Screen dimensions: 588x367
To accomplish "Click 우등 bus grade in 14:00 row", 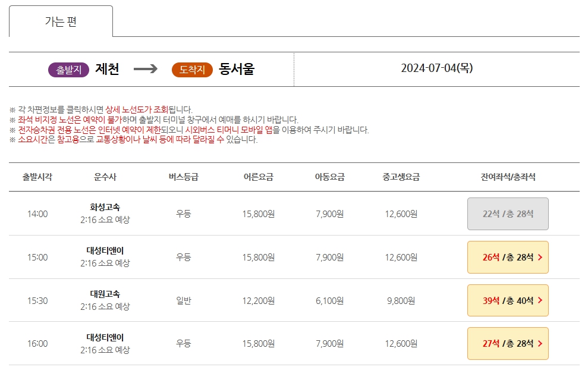I will [x=184, y=214].
